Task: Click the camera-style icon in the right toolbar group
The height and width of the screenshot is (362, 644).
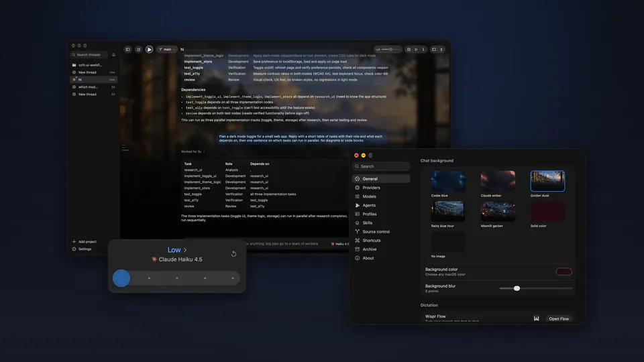Action: click(409, 49)
